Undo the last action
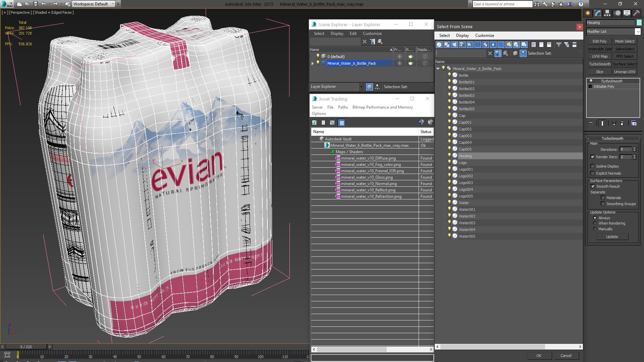 pyautogui.click(x=44, y=4)
